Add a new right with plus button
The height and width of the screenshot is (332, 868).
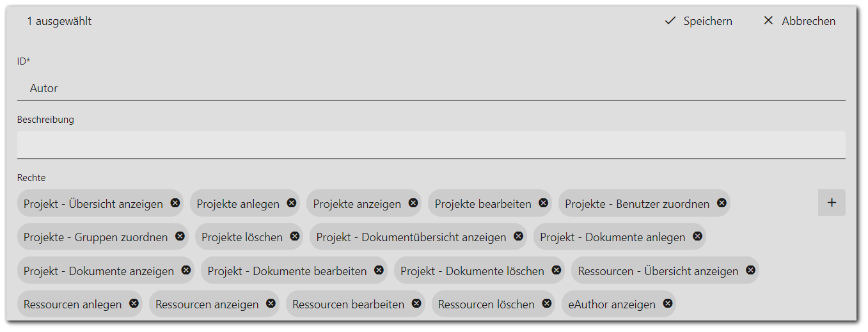[x=832, y=203]
